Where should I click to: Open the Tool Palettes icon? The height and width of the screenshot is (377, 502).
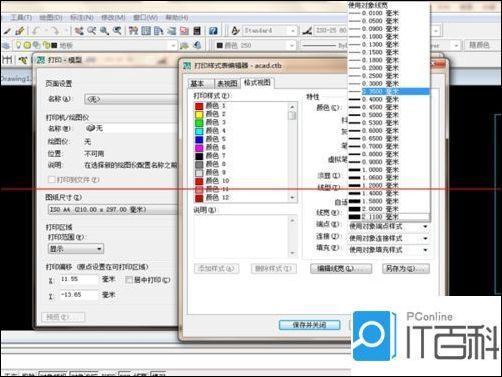pyautogui.click(x=158, y=31)
